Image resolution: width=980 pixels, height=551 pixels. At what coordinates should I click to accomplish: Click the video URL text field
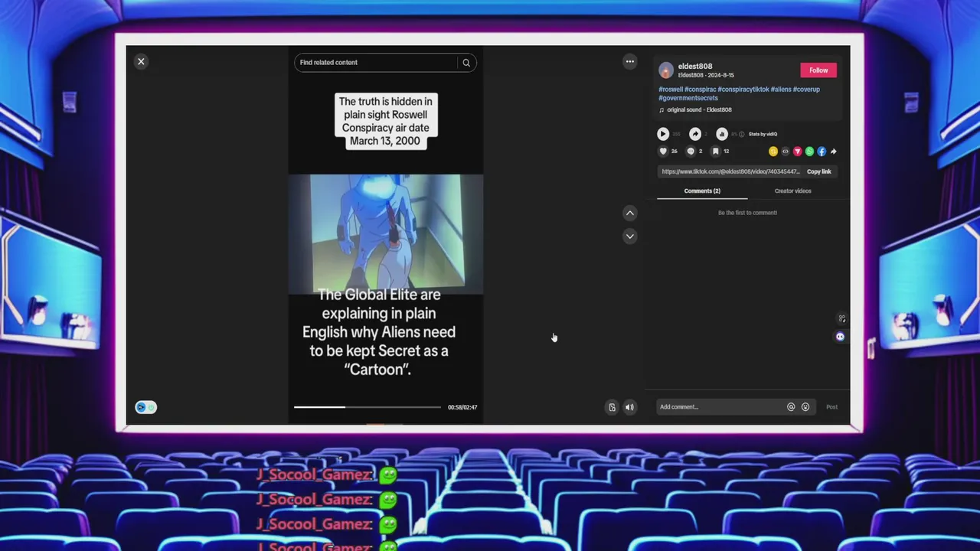(x=730, y=172)
